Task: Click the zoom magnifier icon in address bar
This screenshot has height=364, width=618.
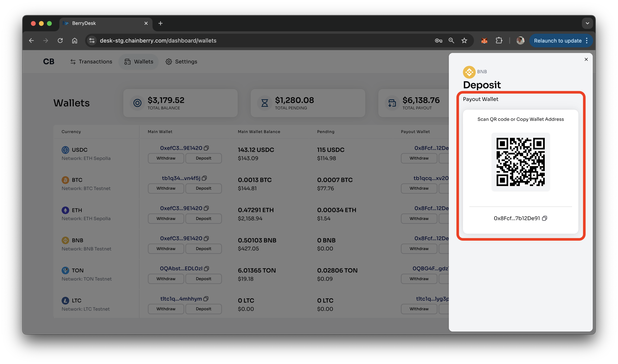Action: (x=451, y=41)
